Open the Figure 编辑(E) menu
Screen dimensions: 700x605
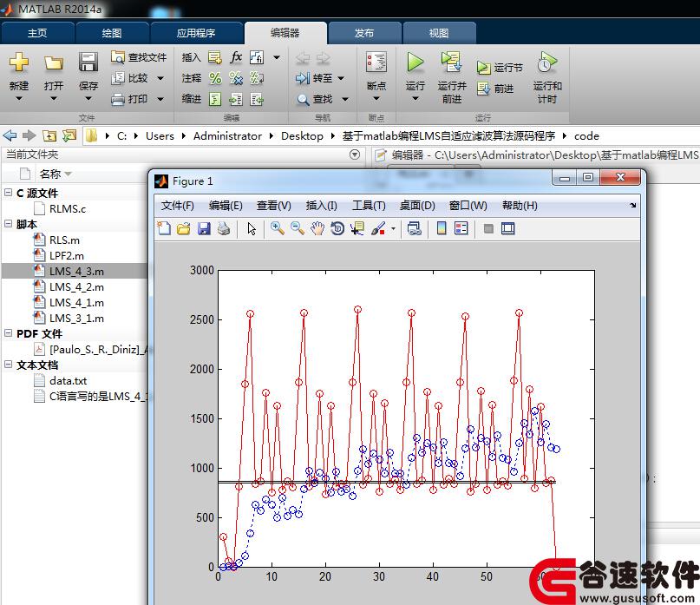click(226, 206)
